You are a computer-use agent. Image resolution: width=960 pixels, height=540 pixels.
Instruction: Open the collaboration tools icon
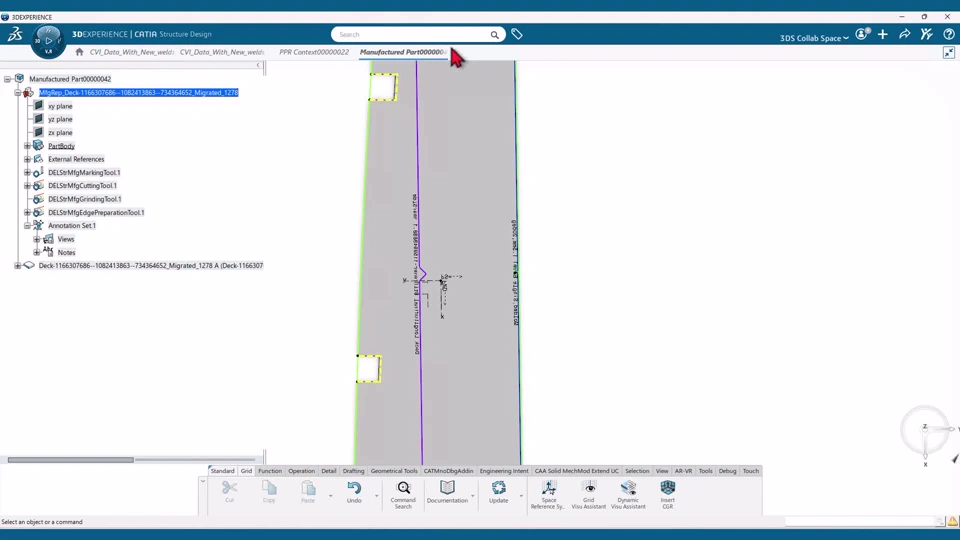[x=926, y=34]
